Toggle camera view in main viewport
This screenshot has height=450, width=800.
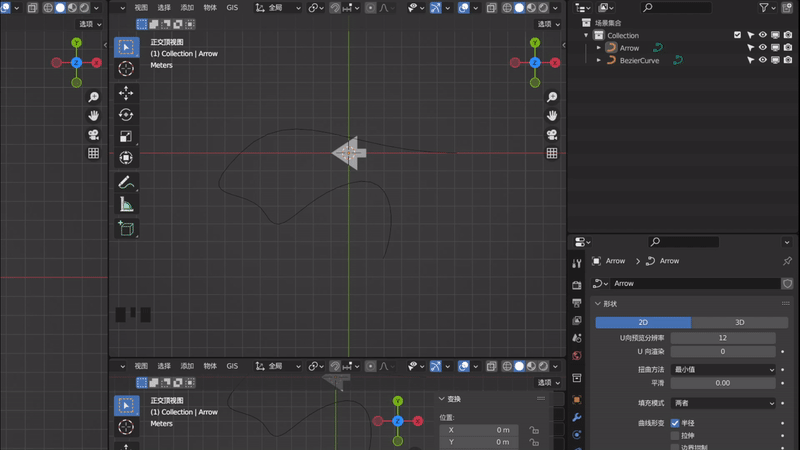[x=552, y=135]
